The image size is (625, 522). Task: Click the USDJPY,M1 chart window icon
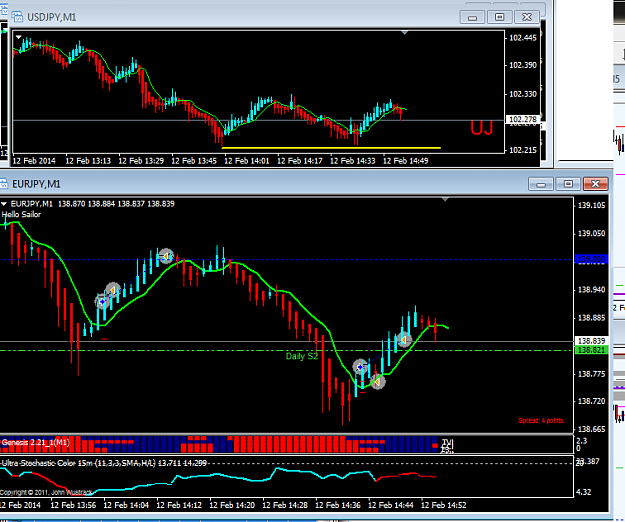click(17, 17)
